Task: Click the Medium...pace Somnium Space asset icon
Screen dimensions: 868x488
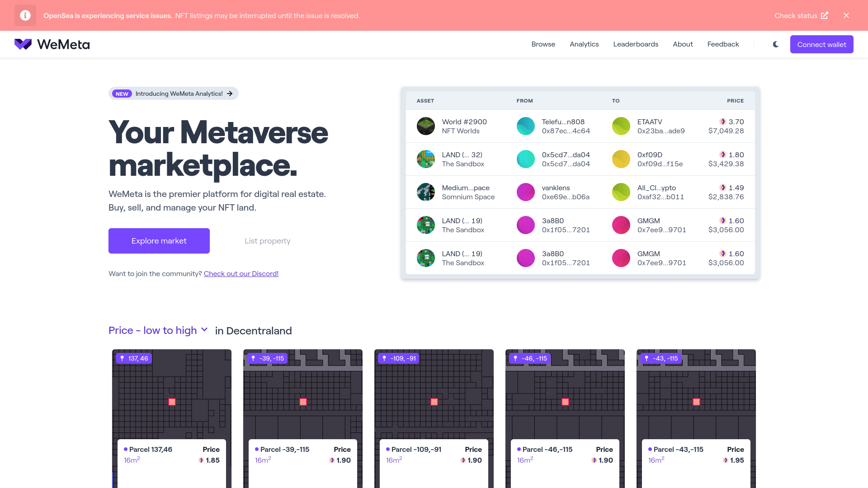Action: [x=426, y=192]
